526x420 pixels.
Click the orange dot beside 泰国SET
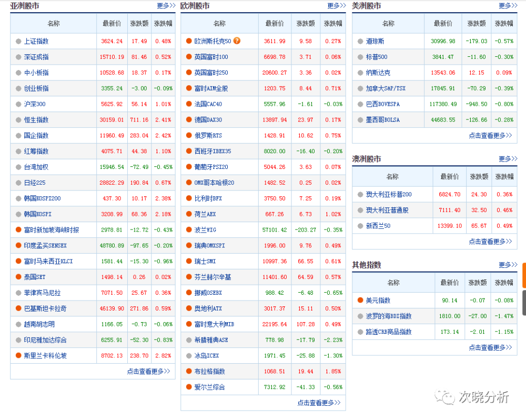[18, 277]
